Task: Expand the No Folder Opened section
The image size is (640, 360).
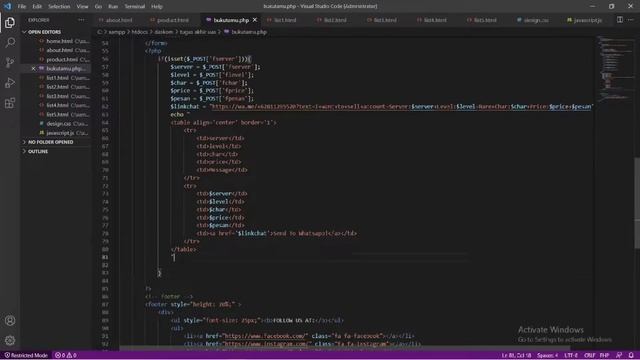Action: [51, 142]
